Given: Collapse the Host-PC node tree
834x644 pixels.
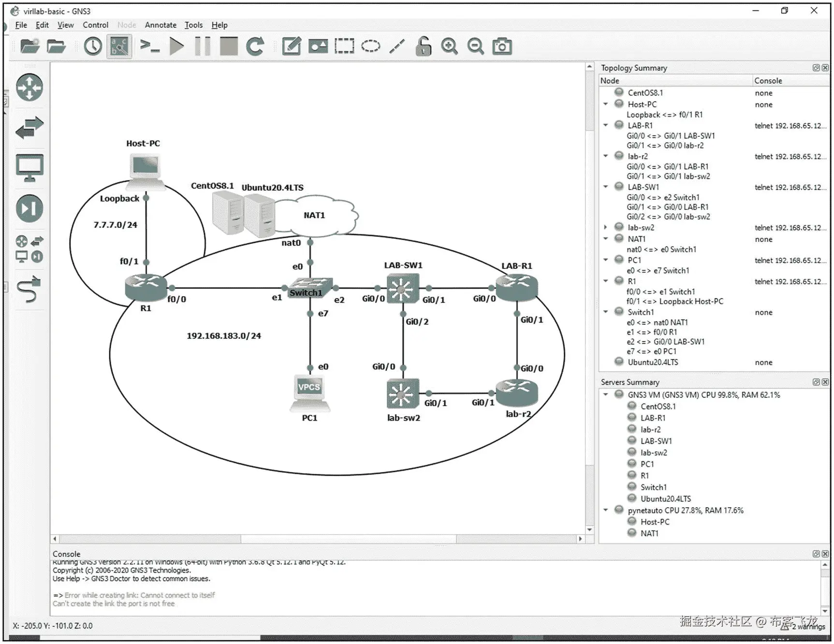Looking at the screenshot, I should 606,103.
